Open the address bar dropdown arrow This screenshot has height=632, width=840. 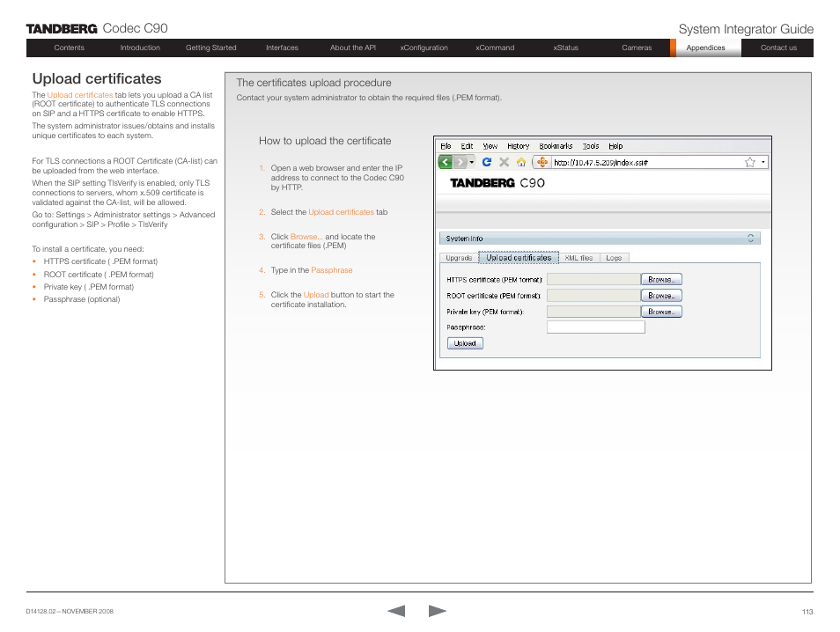click(763, 162)
